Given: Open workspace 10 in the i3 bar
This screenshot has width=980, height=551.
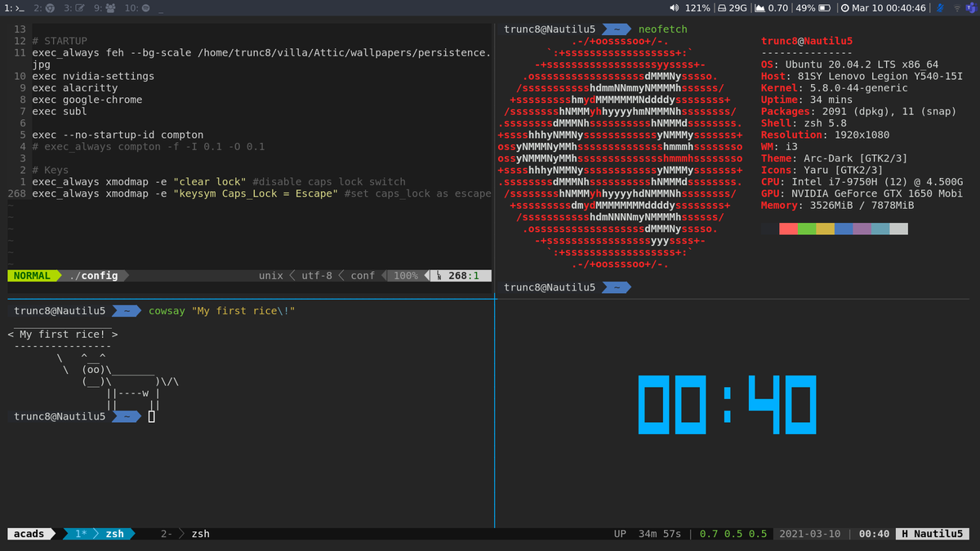Looking at the screenshot, I should (x=137, y=7).
